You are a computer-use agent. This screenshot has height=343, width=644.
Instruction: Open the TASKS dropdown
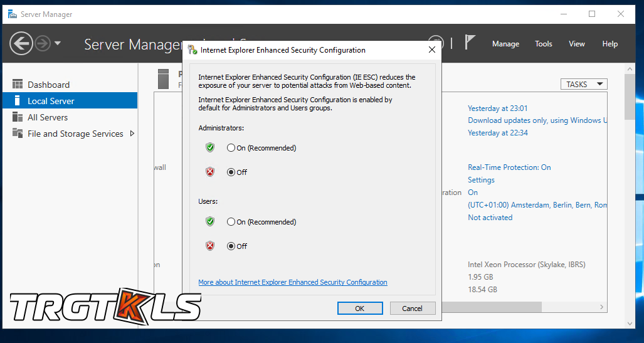[583, 84]
